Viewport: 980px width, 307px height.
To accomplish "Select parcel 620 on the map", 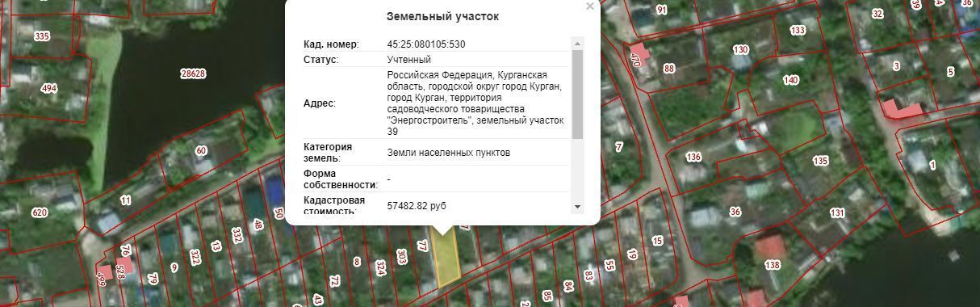I will click(39, 213).
